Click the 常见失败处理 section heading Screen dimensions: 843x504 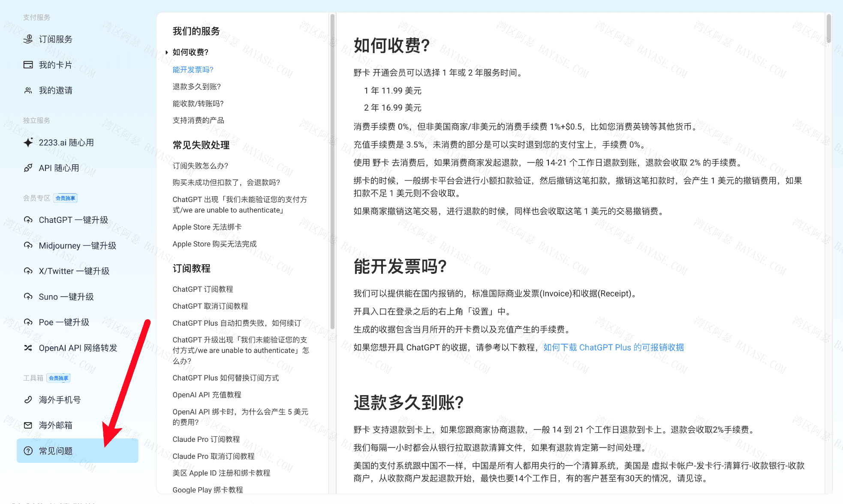pos(201,145)
